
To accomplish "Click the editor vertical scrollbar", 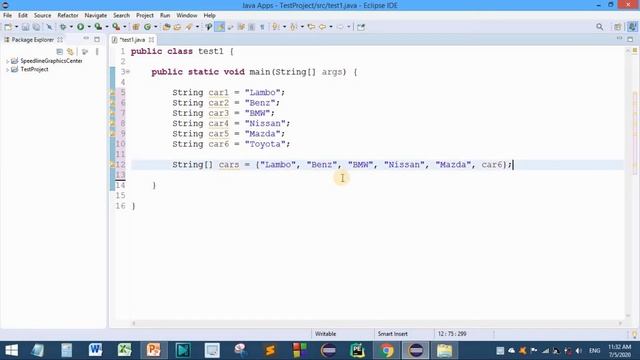I will point(629,184).
